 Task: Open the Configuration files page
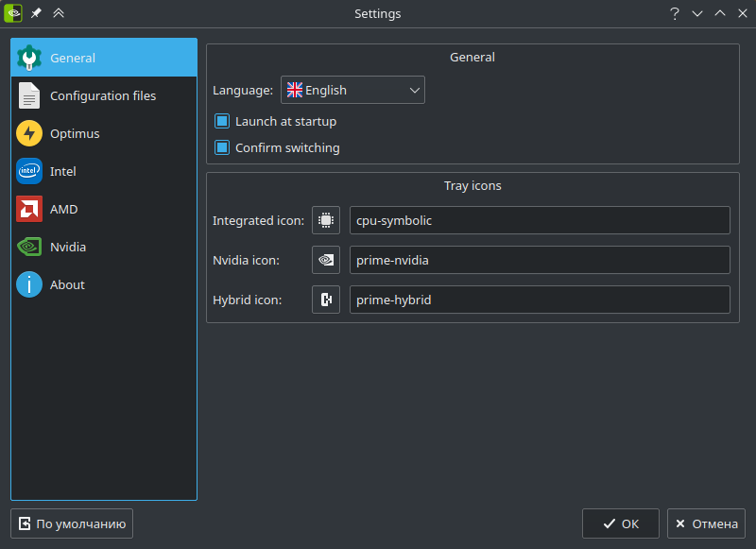(x=104, y=95)
